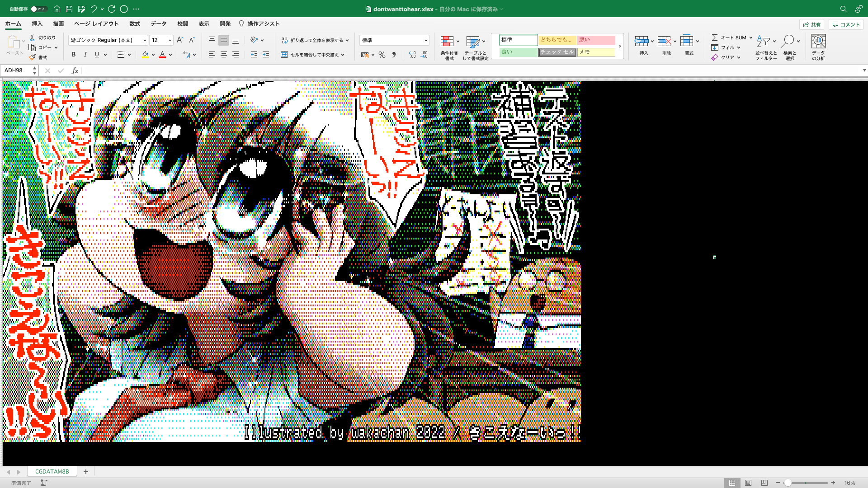868x488 pixels.
Task: Open the number format dropdown (標準)
Action: pos(426,40)
